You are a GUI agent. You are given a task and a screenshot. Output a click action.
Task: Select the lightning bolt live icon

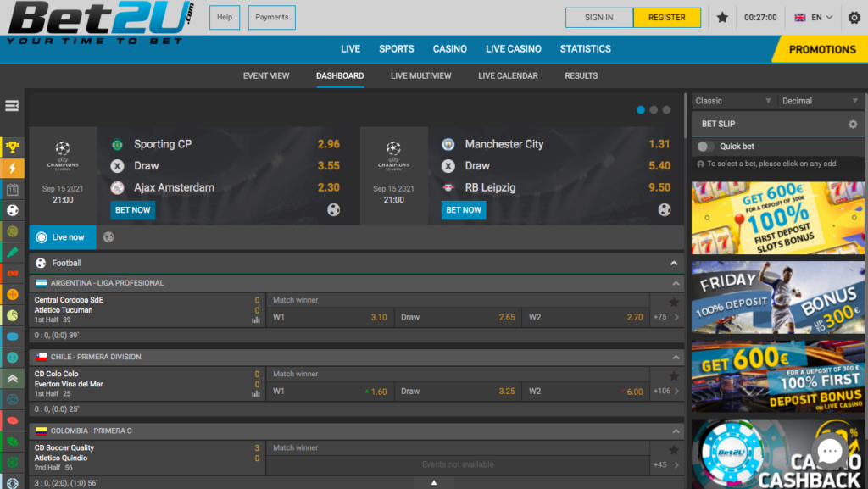12,168
